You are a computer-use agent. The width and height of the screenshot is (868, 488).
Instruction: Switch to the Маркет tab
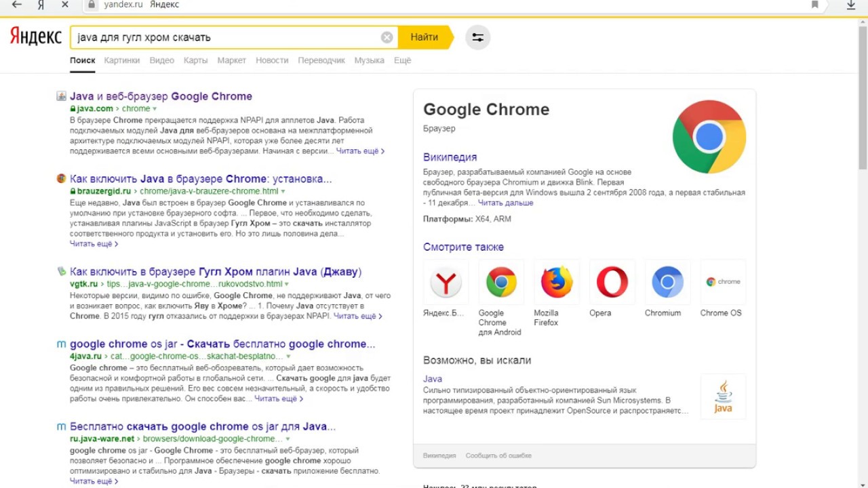[x=232, y=60]
